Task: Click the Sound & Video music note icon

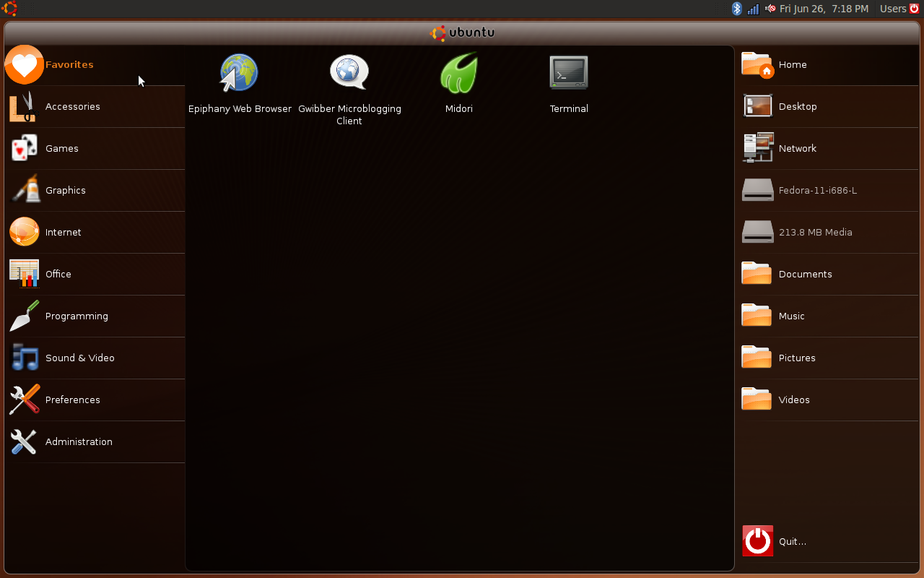Action: coord(24,358)
